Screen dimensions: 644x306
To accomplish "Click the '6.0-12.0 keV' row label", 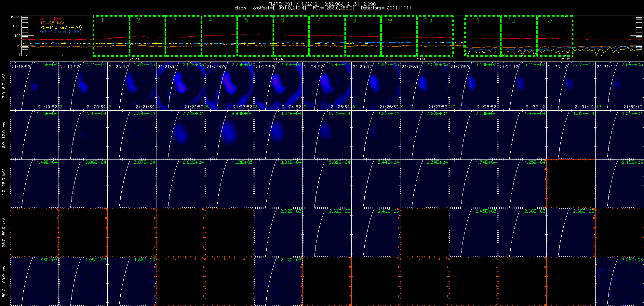I will [x=4, y=135].
